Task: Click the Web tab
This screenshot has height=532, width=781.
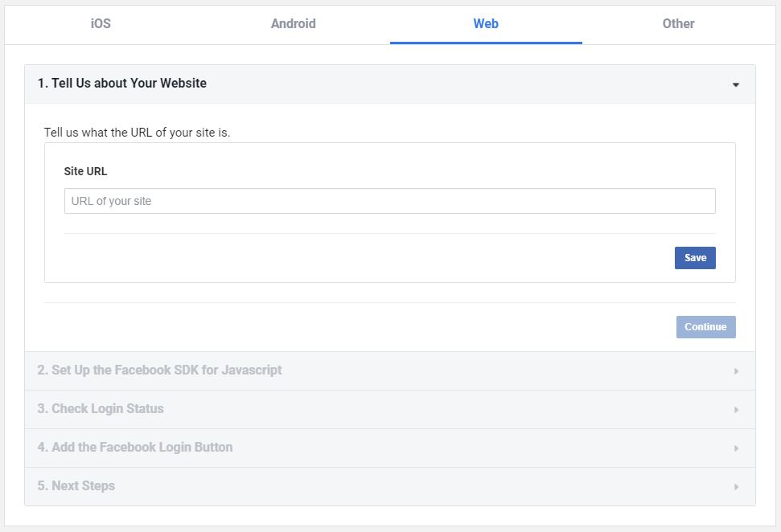Action: click(x=486, y=24)
